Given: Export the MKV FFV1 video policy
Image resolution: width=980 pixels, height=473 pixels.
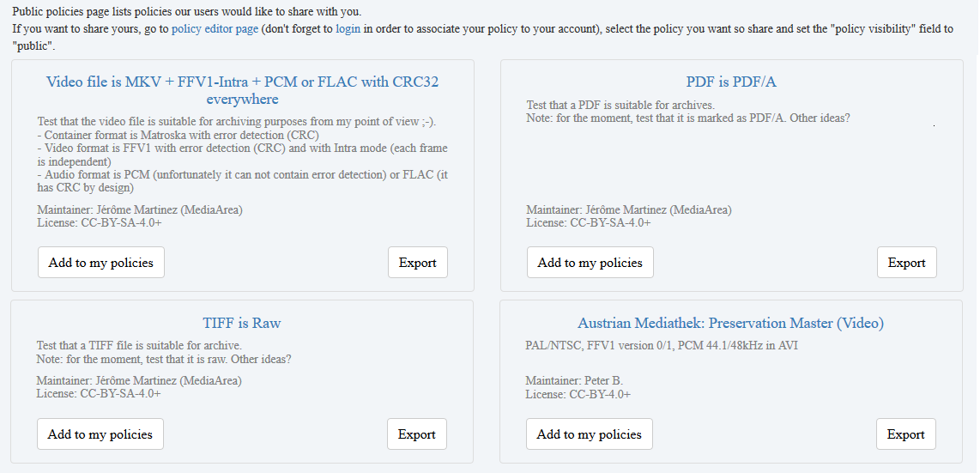Looking at the screenshot, I should (x=418, y=263).
